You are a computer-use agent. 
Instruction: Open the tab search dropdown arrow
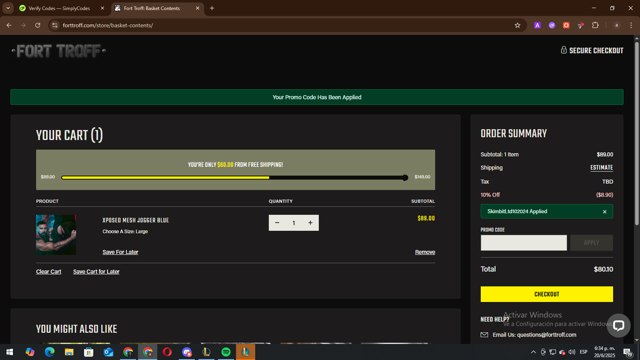8,8
